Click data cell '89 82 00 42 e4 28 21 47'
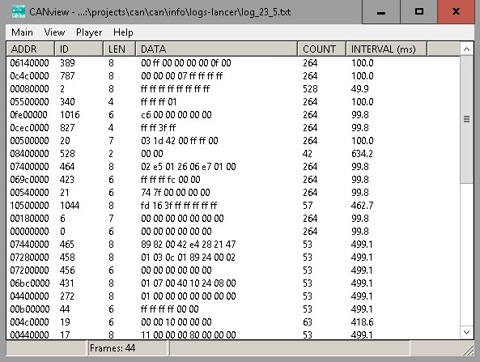Screen dimensions: 480x362 [188, 244]
